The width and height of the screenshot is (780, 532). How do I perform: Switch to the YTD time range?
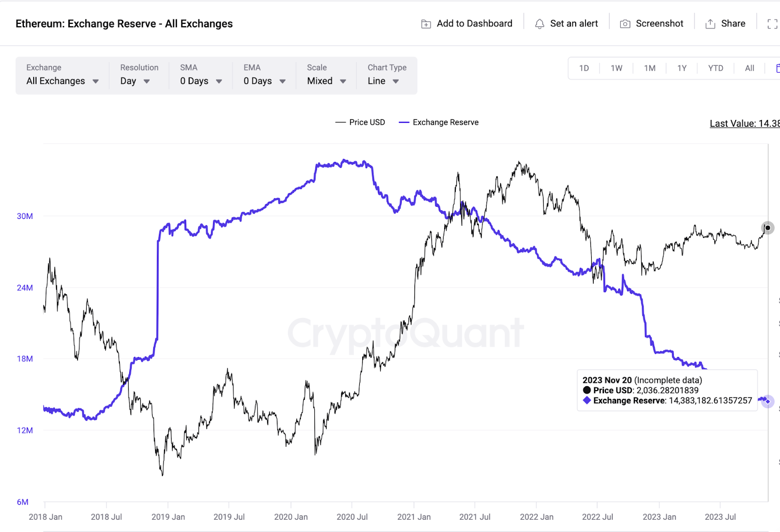coord(715,68)
